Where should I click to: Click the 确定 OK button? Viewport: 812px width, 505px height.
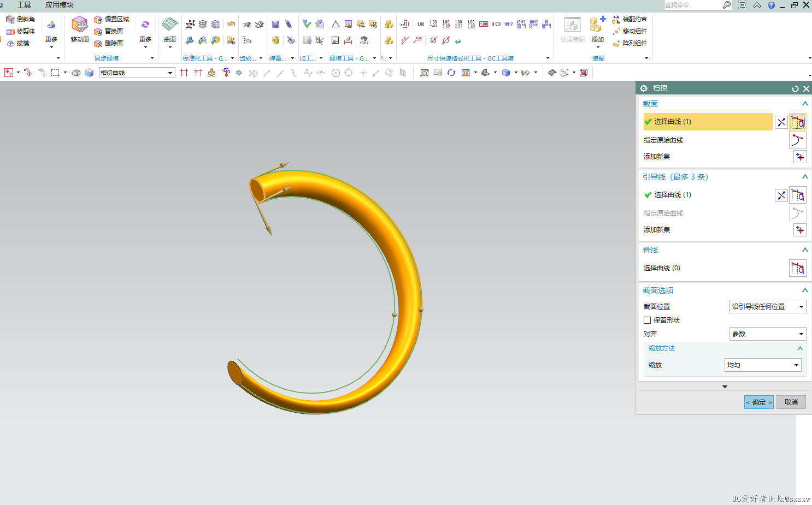click(x=759, y=402)
